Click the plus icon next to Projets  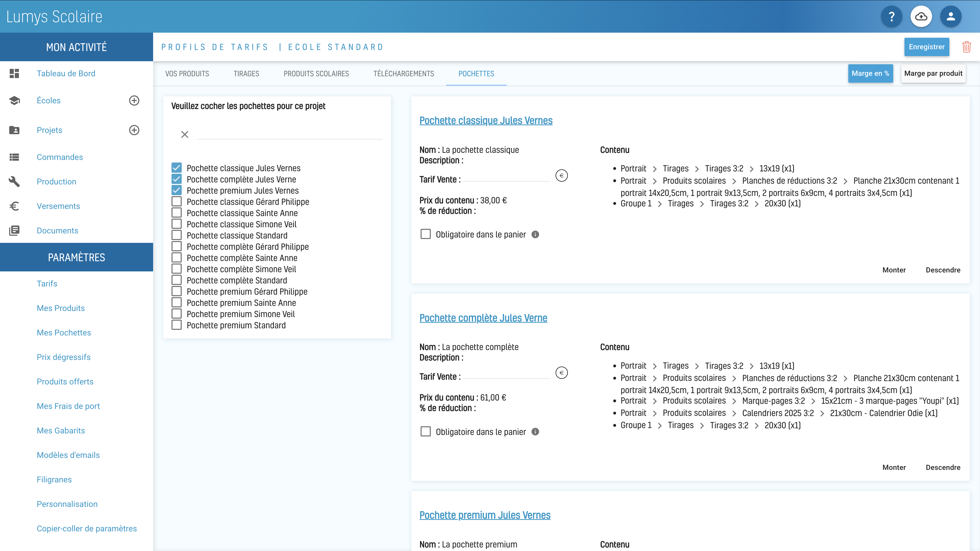tap(134, 130)
